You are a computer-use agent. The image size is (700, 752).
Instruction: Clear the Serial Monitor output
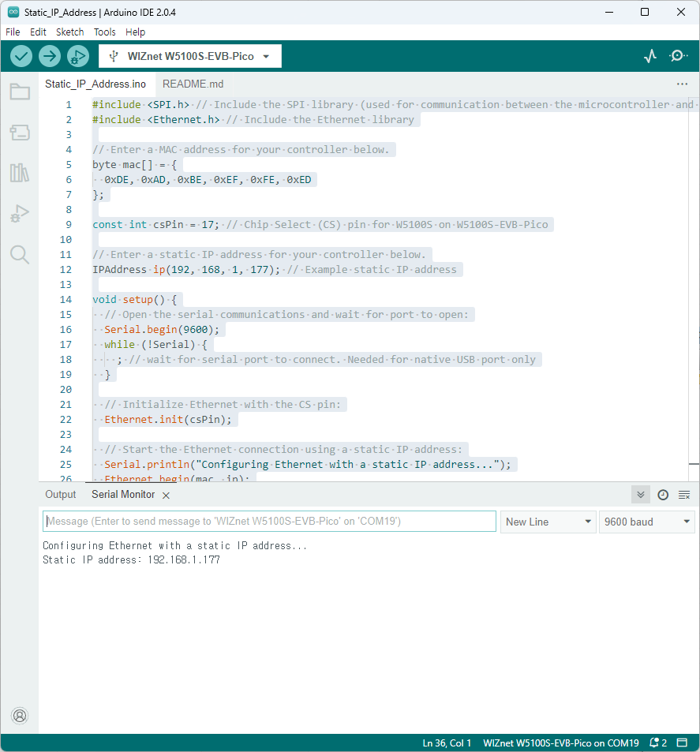tap(683, 495)
